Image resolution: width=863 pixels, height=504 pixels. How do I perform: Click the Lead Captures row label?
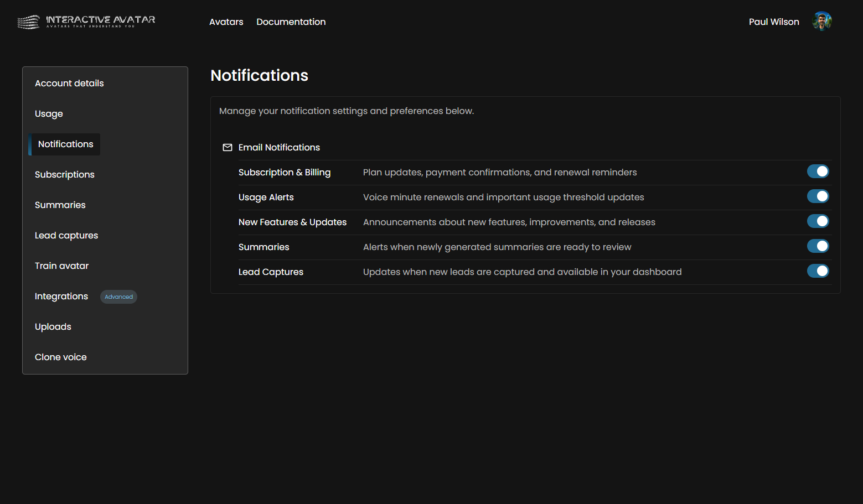point(271,272)
